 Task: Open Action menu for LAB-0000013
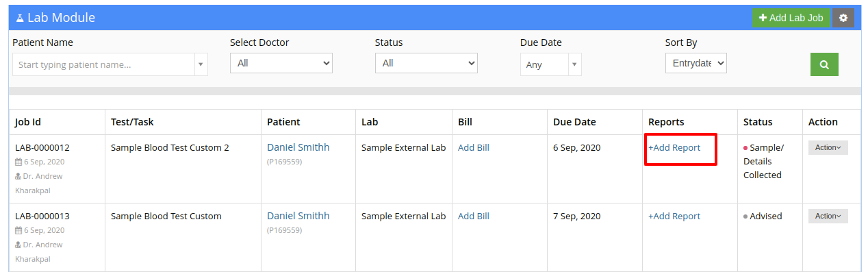pyautogui.click(x=828, y=216)
